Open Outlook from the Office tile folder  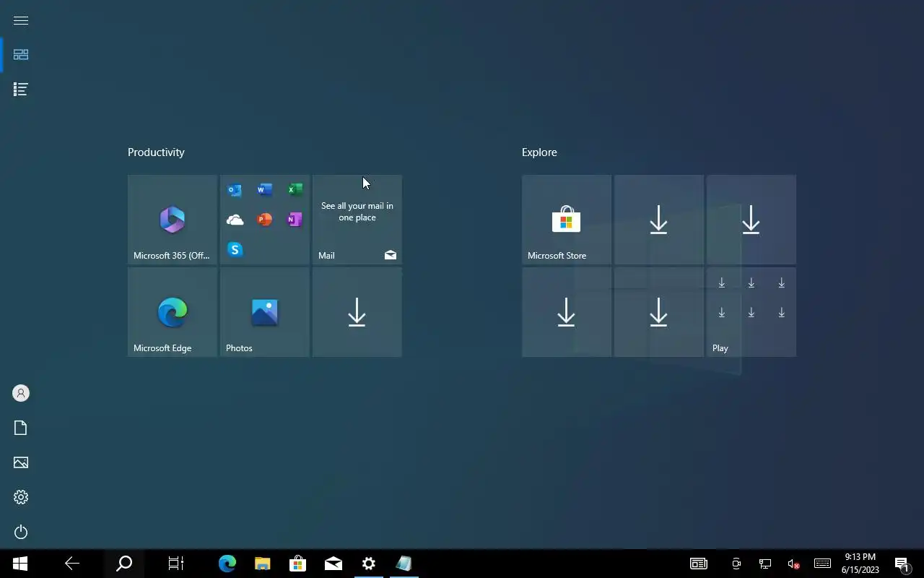pos(235,190)
